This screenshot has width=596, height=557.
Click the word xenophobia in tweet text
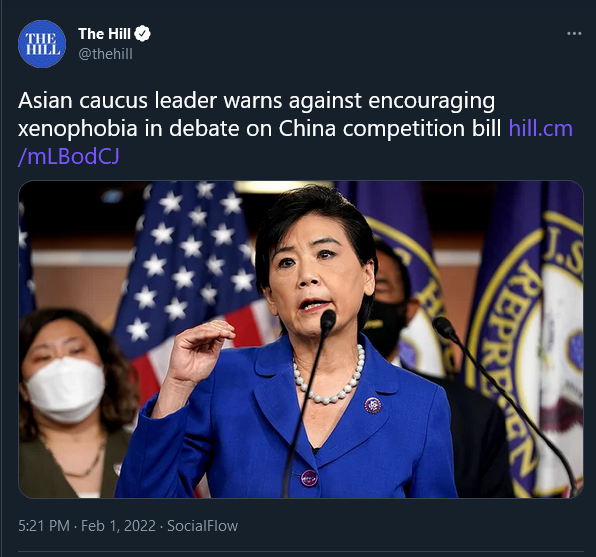(78, 129)
